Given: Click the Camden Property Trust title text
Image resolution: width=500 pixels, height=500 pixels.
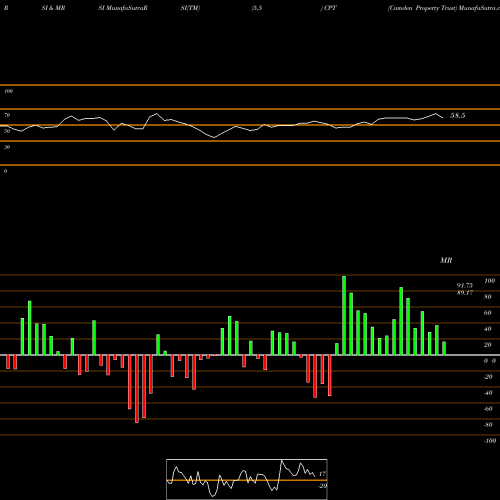Looking at the screenshot, I should pos(422,8).
